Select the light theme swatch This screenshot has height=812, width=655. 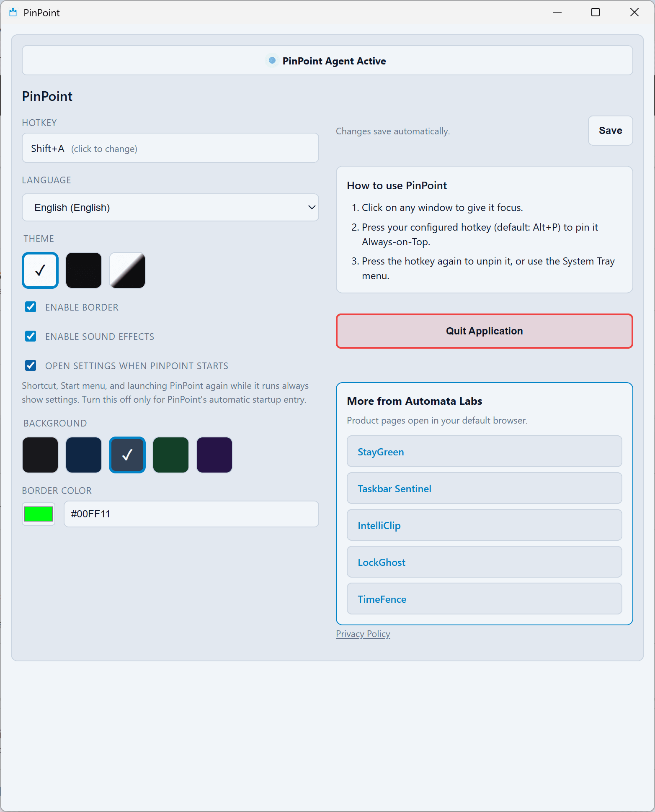40,270
